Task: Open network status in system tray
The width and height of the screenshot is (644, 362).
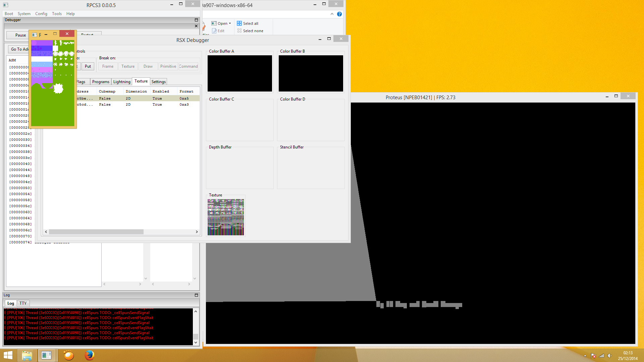Action: point(601,356)
